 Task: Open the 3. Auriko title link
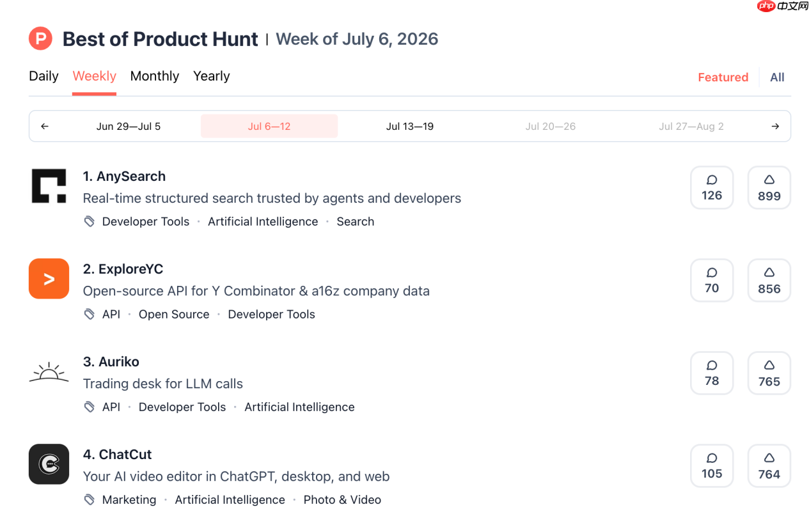pyautogui.click(x=111, y=362)
